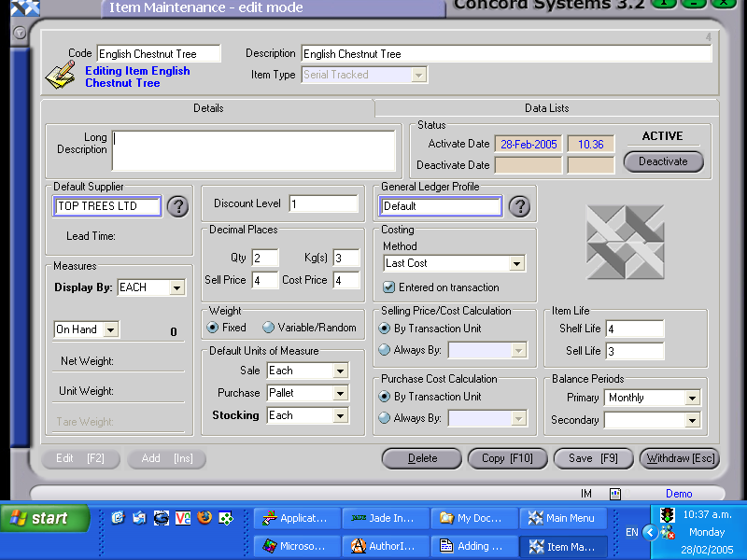Launch Internet Explorer from Quick Launch

click(161, 520)
